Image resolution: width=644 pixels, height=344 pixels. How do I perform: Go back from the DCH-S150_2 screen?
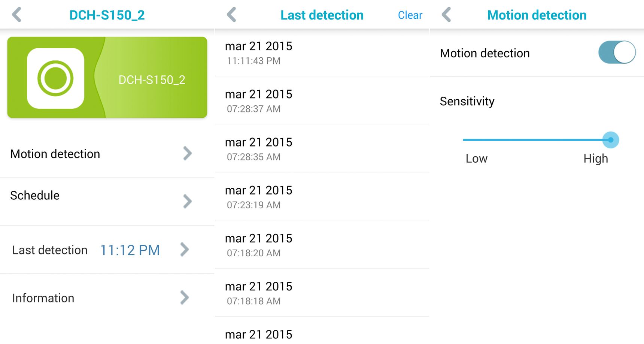[17, 15]
